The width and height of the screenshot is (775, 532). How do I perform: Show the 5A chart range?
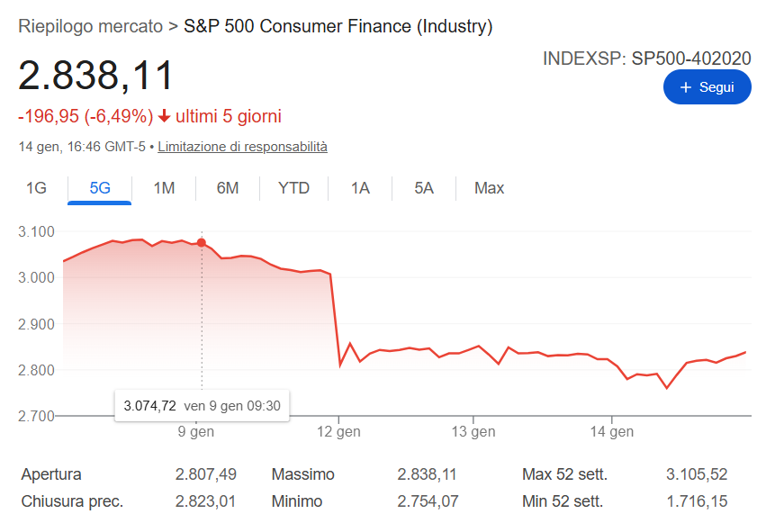[424, 188]
